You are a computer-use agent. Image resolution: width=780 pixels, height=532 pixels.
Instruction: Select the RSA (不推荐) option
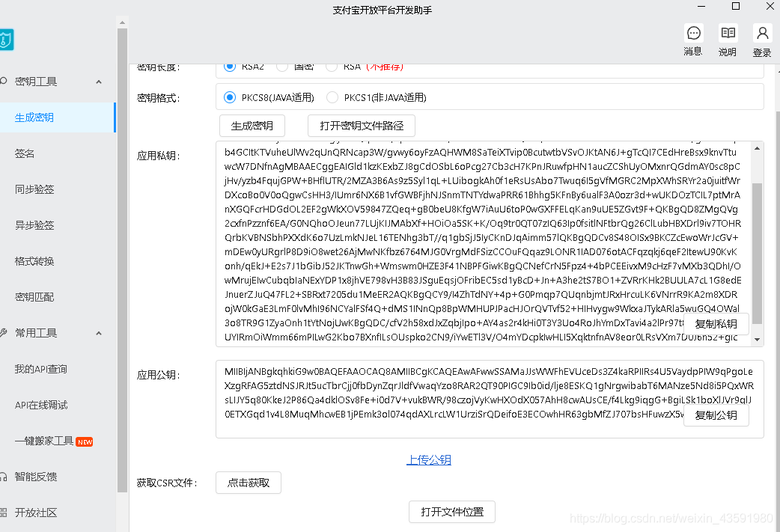(332, 67)
